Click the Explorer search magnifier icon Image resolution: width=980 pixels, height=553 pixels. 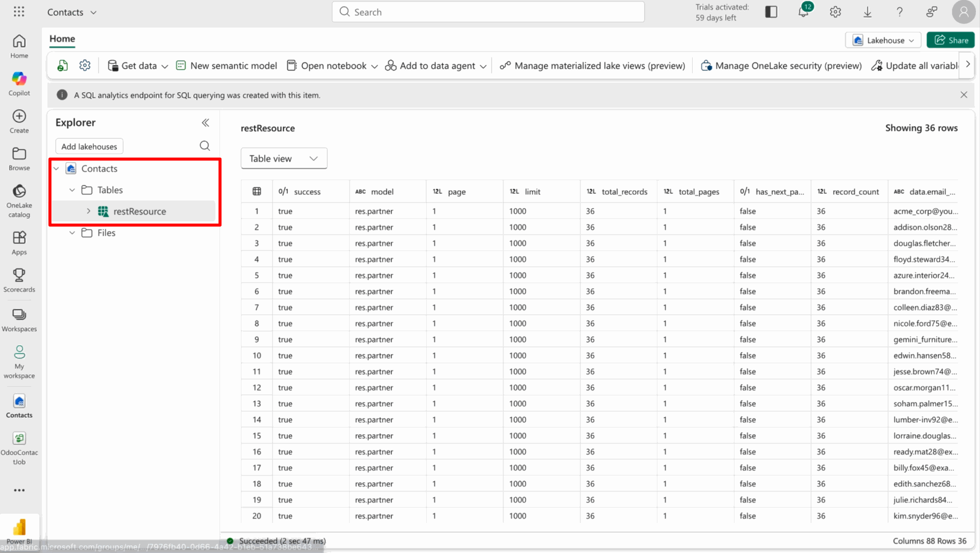[205, 146]
